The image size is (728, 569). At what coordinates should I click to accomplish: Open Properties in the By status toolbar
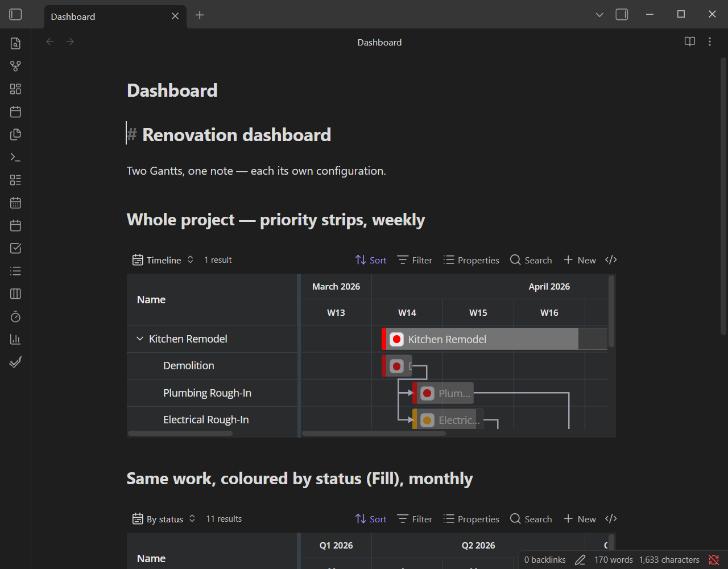point(471,519)
